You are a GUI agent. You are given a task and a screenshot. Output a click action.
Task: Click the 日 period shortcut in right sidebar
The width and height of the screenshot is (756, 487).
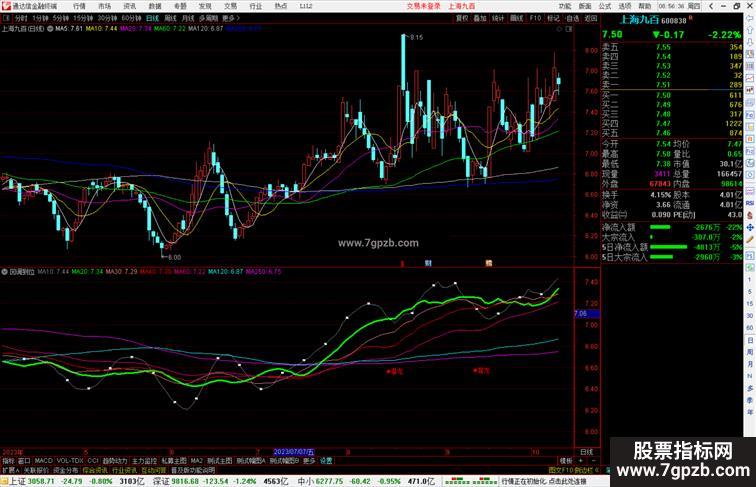pyautogui.click(x=750, y=340)
